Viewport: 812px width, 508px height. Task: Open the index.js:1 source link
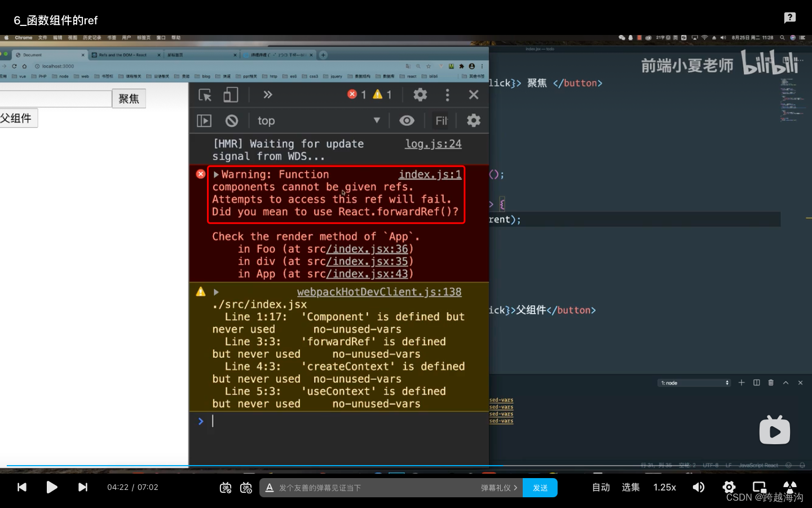[x=430, y=174]
